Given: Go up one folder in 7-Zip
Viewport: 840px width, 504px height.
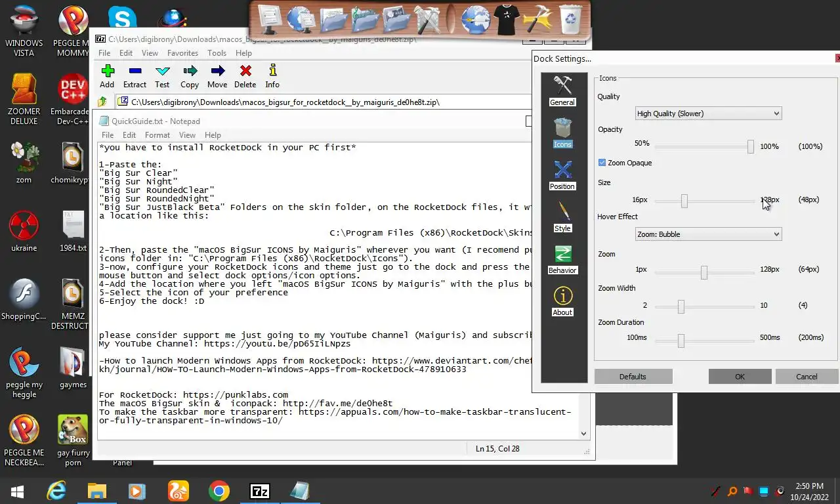Looking at the screenshot, I should (x=102, y=102).
